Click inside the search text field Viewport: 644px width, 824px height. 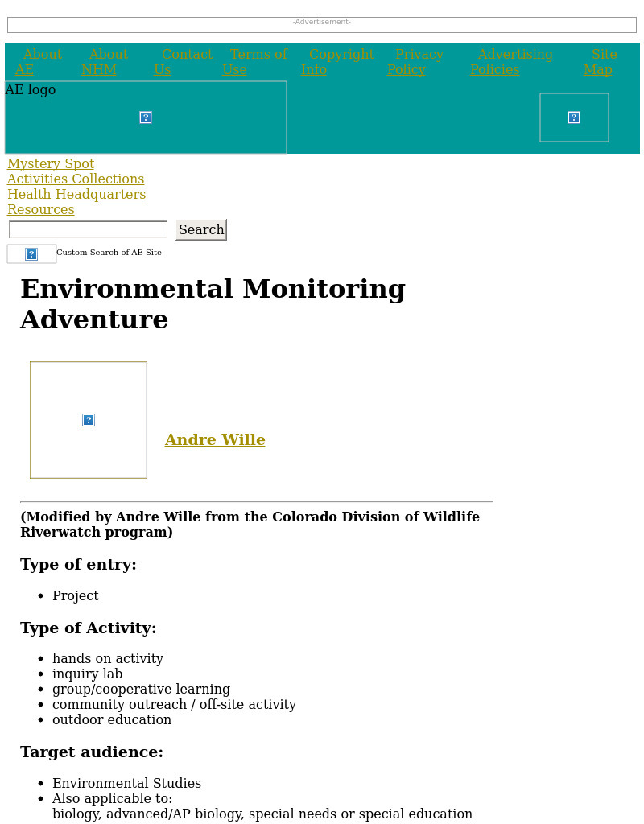click(88, 229)
